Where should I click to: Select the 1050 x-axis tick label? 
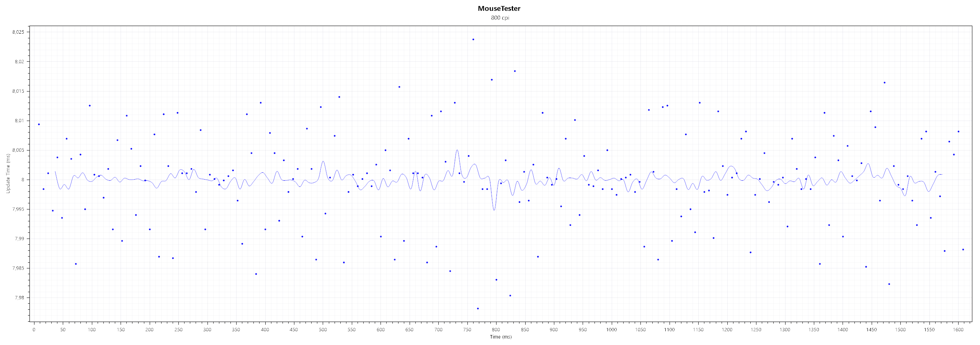click(640, 329)
